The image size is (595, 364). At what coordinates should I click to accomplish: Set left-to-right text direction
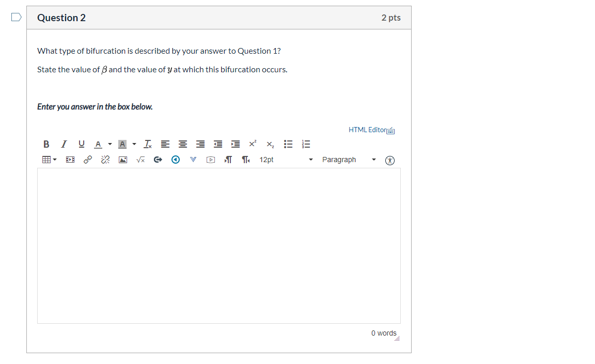coord(228,160)
